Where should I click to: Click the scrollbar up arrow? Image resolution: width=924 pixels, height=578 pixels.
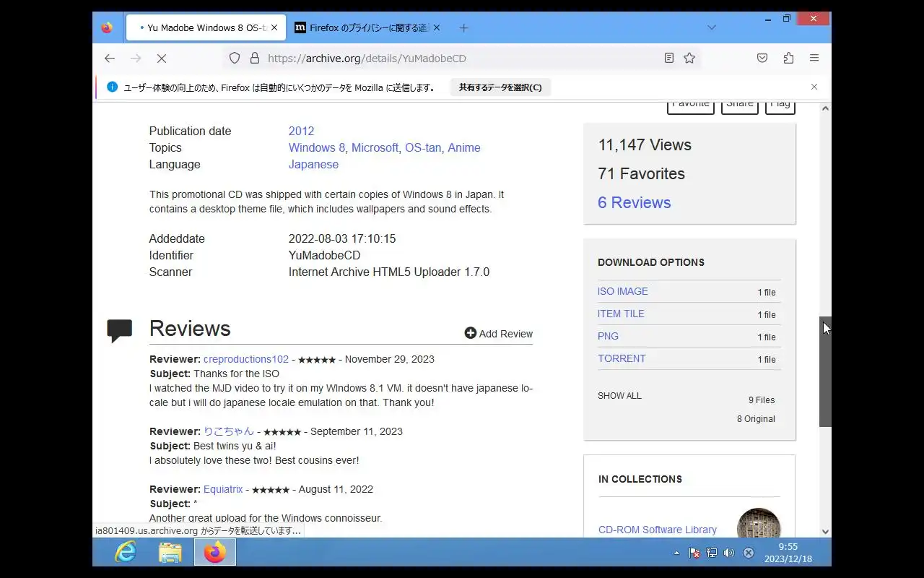pos(825,108)
